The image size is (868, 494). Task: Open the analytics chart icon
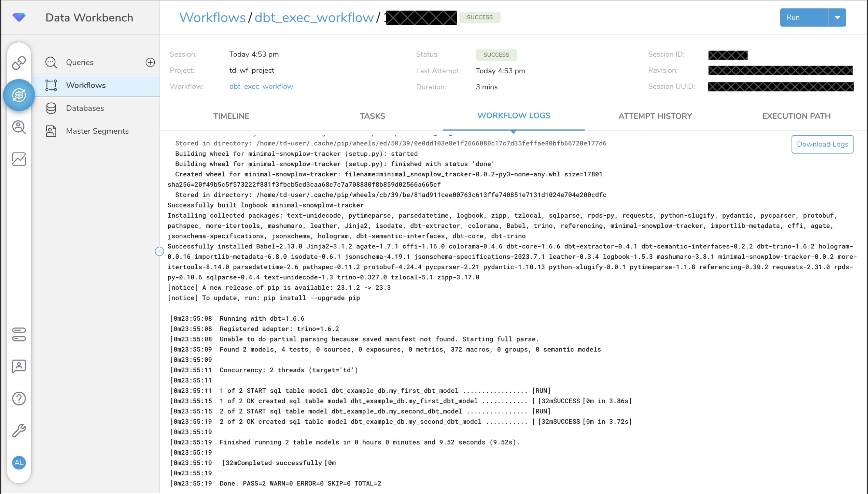coord(19,159)
